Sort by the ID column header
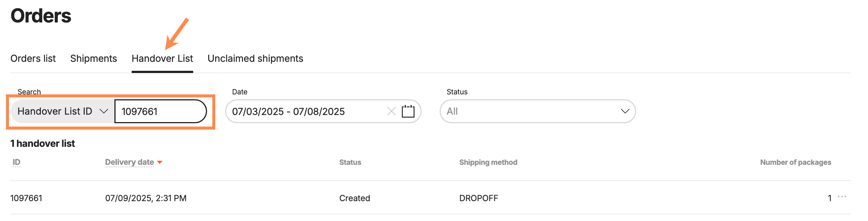The height and width of the screenshot is (221, 868). 17,162
